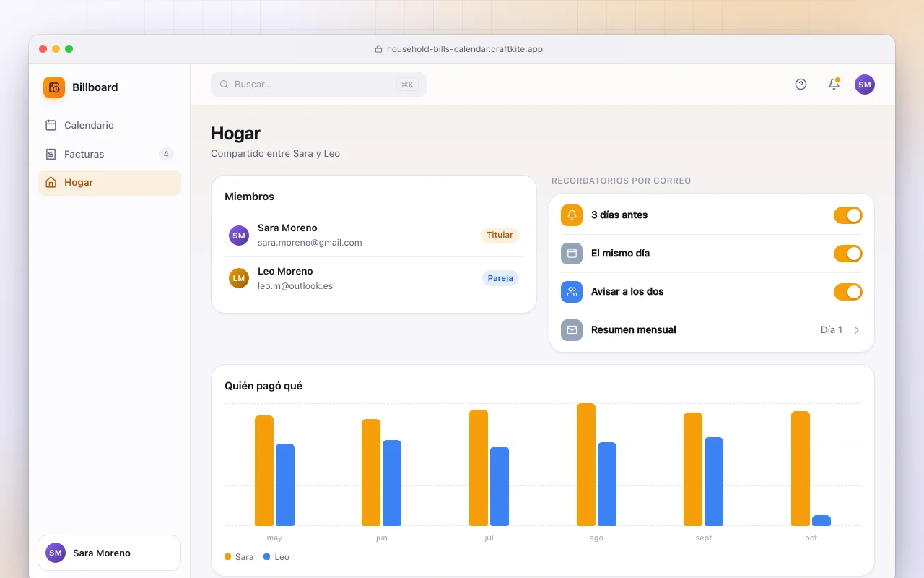Click the Billboard logo icon
Viewport: 924px width, 578px height.
(54, 87)
